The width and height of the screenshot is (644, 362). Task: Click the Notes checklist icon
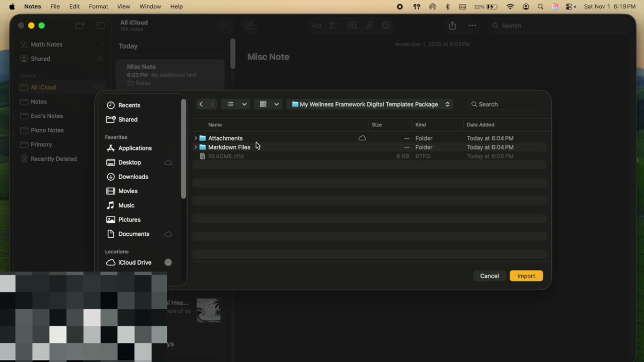[334, 25]
